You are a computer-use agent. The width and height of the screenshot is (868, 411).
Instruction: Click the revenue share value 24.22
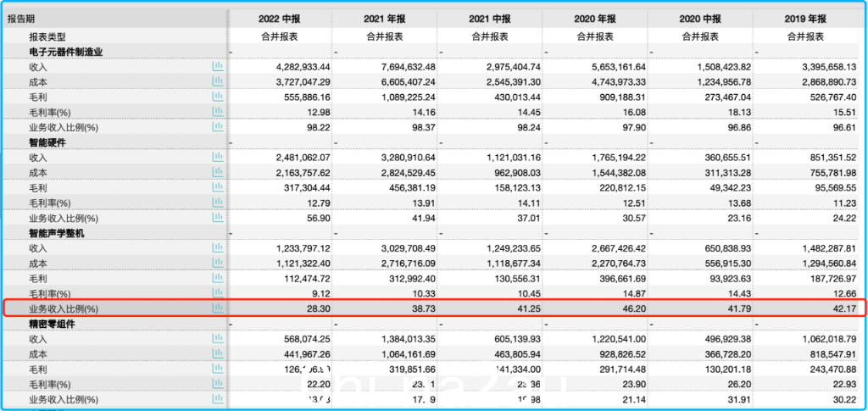pyautogui.click(x=846, y=218)
